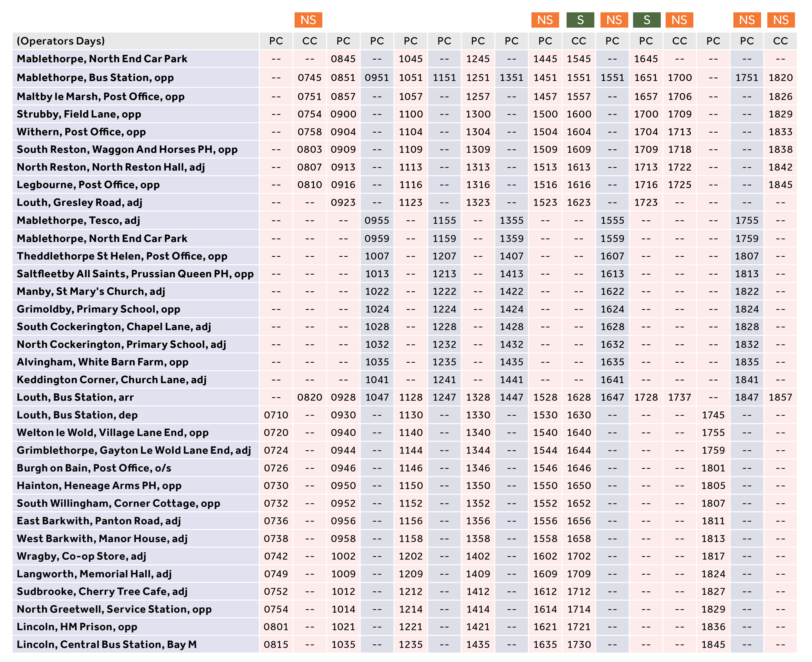812x662 pixels.
Task: Select the Louth, Gresley Road, adj stop
Action: 79,202
